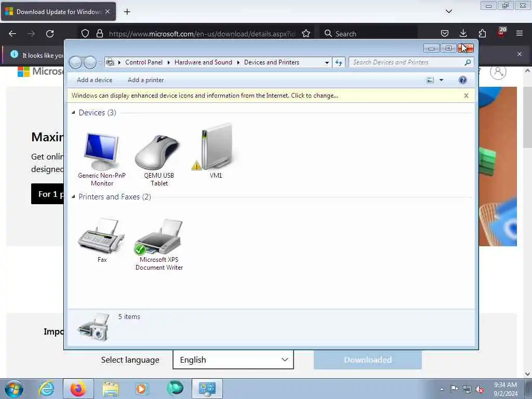Screen dimensions: 532x399
Task: Select the Fax printer icon
Action: [x=101, y=239]
